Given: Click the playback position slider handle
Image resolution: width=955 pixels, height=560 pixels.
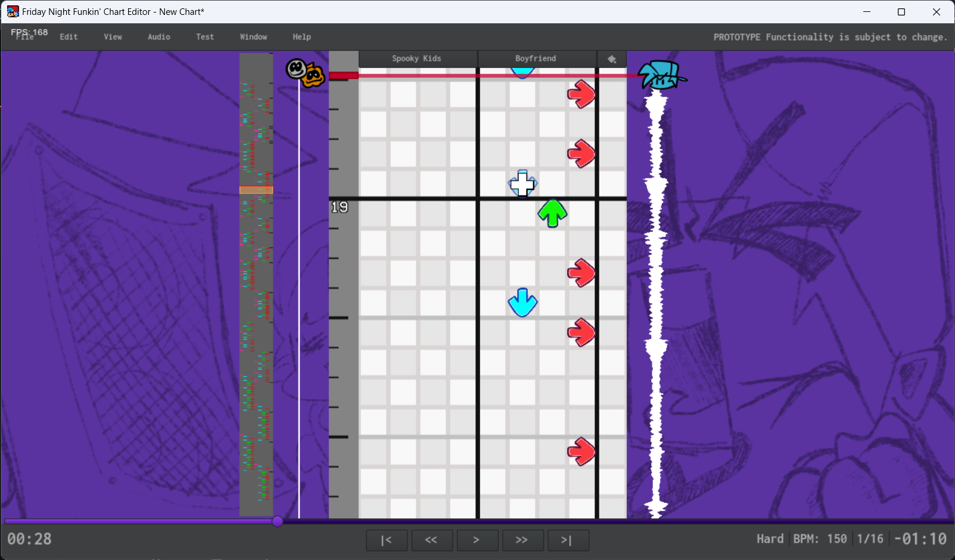Looking at the screenshot, I should pyautogui.click(x=278, y=522).
